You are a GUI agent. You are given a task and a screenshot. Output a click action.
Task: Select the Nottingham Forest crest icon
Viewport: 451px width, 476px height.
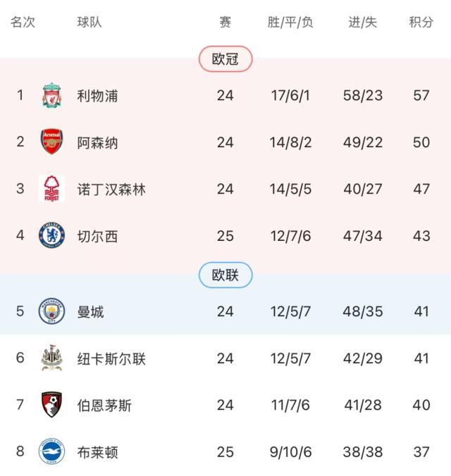pyautogui.click(x=51, y=189)
